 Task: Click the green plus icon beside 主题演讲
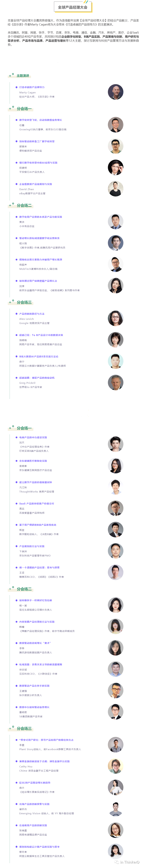point(10,76)
